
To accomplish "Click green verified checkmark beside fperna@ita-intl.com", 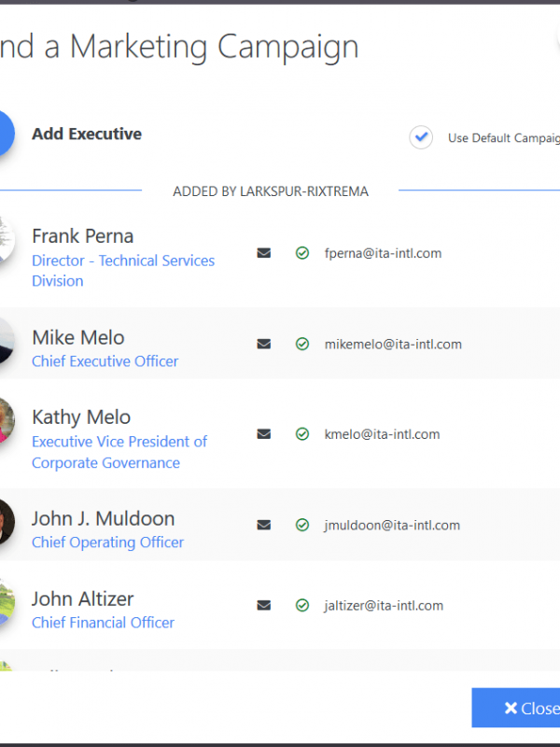I will click(x=301, y=253).
